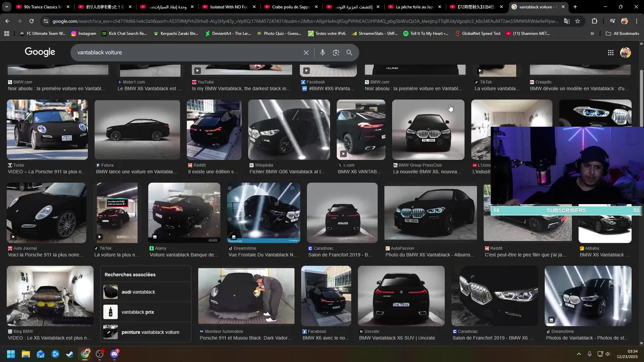This screenshot has width=644, height=362.
Task: Bookmark this page with the star icon
Action: tap(578, 21)
